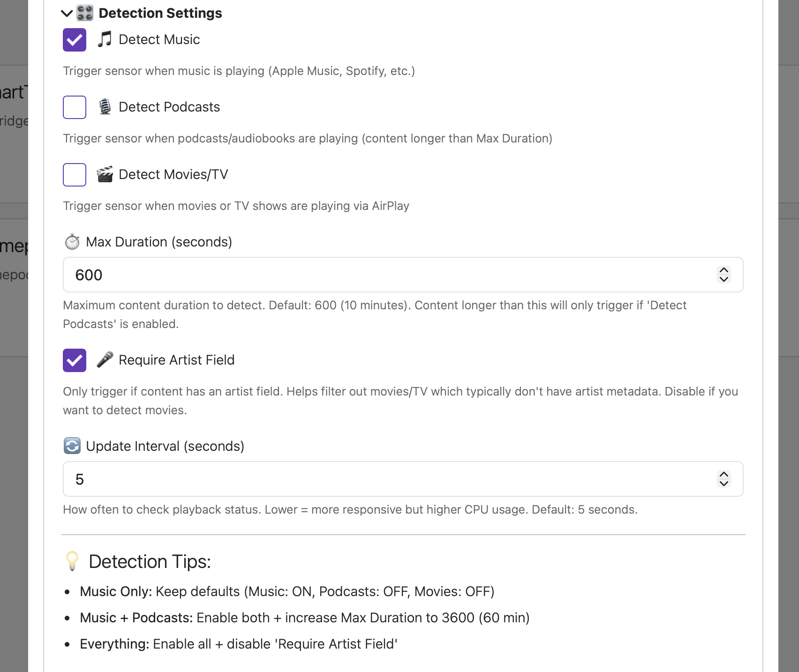Click the music note icon beside Detect Music
The height and width of the screenshot is (672, 799).
pyautogui.click(x=104, y=40)
